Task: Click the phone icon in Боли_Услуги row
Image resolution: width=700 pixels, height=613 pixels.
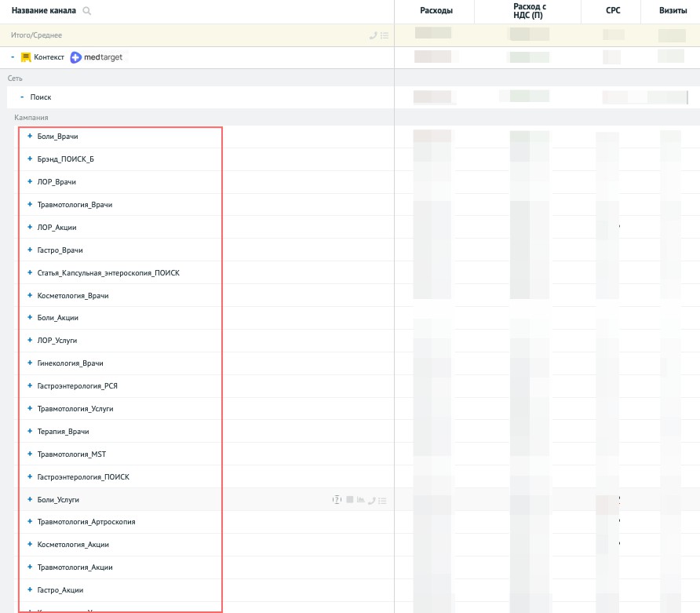Action: point(371,499)
